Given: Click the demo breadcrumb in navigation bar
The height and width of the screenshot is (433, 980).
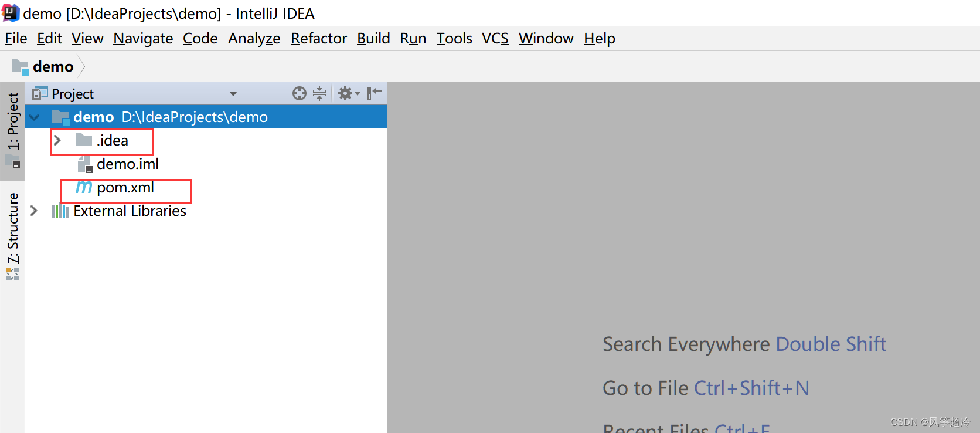Looking at the screenshot, I should [53, 67].
